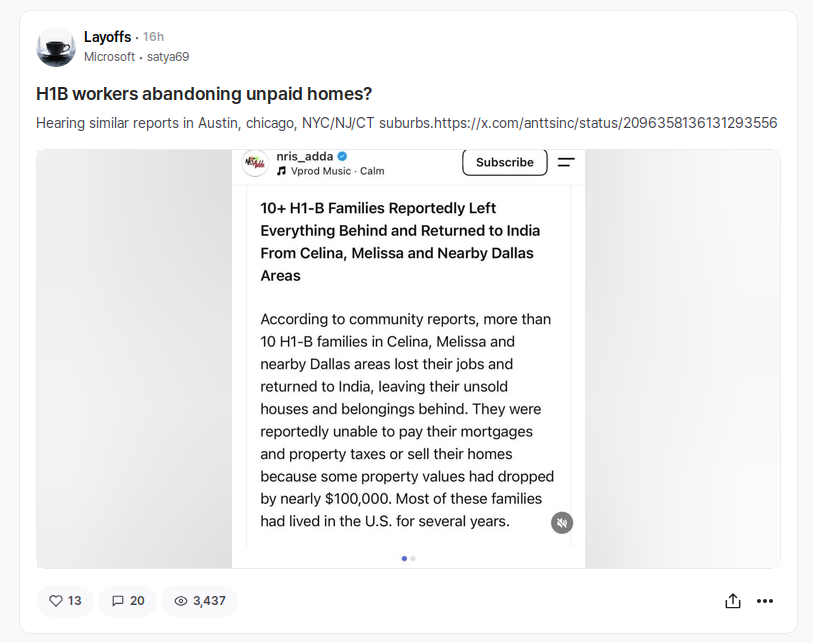Share the post via share icon
The width and height of the screenshot is (813, 643).
click(x=733, y=600)
